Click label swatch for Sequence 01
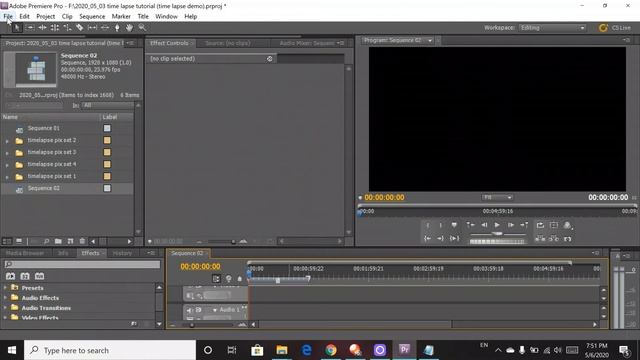Screen dimensions: 640x360 tap(107, 128)
